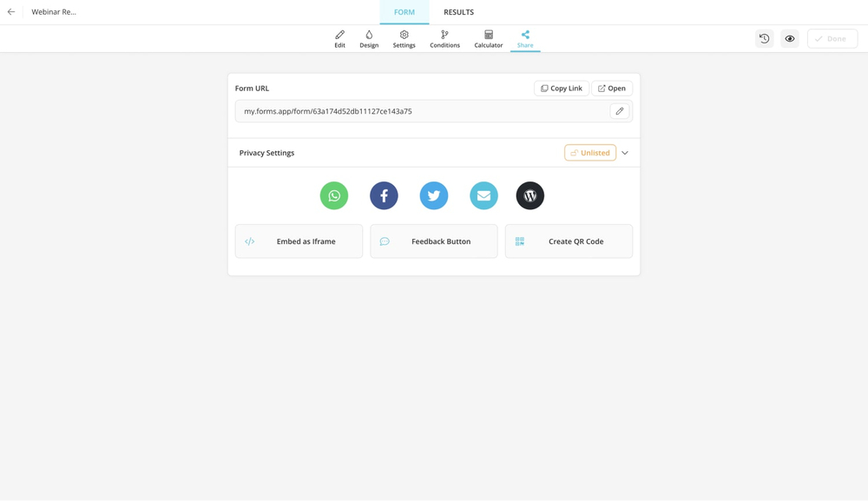The image size is (868, 501).
Task: Click the pencil icon to edit form URL
Action: click(x=620, y=111)
